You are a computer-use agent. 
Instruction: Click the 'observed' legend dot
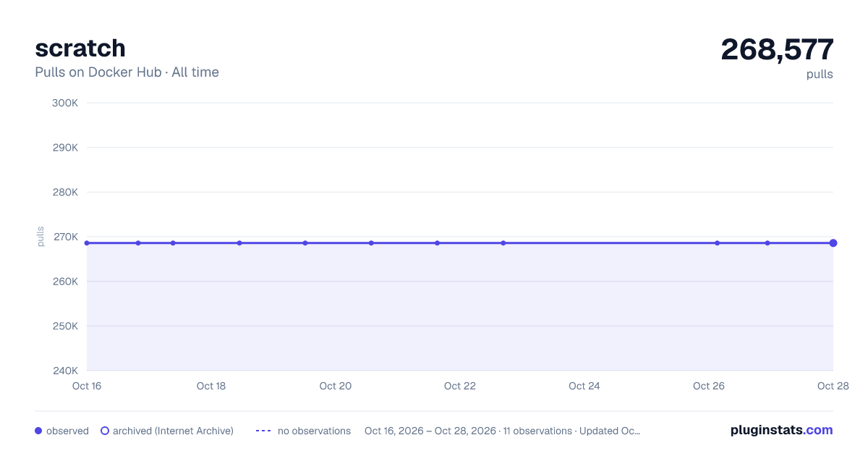coord(38,431)
